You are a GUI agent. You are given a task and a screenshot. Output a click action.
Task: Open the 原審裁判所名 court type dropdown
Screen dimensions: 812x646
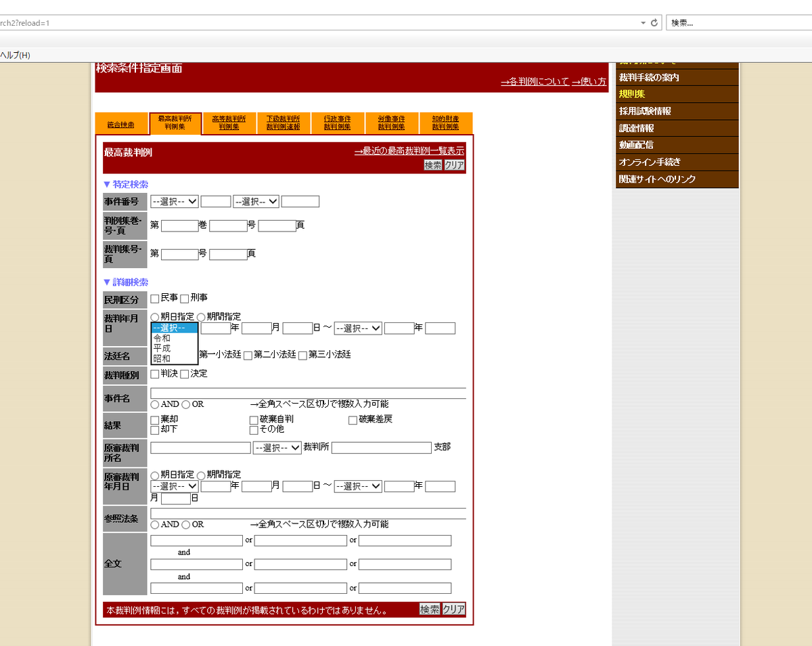[277, 448]
